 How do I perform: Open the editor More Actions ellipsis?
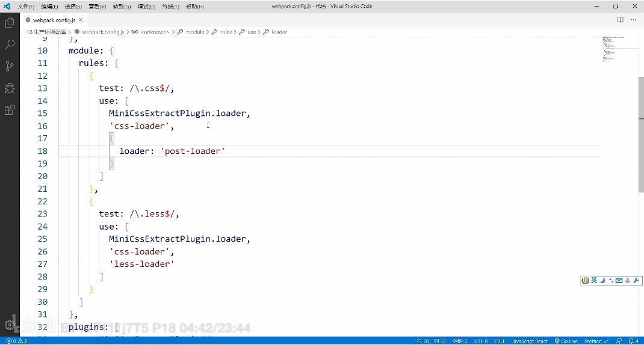point(633,20)
